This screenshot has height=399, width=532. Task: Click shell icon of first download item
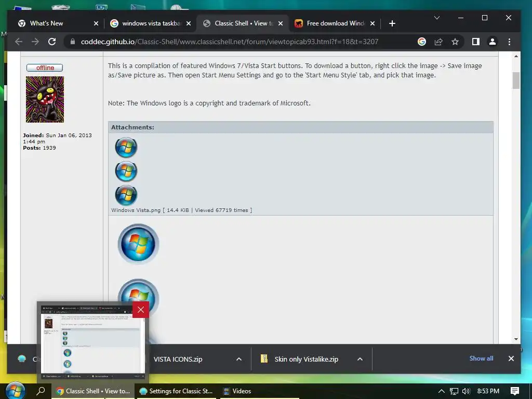tap(22, 359)
